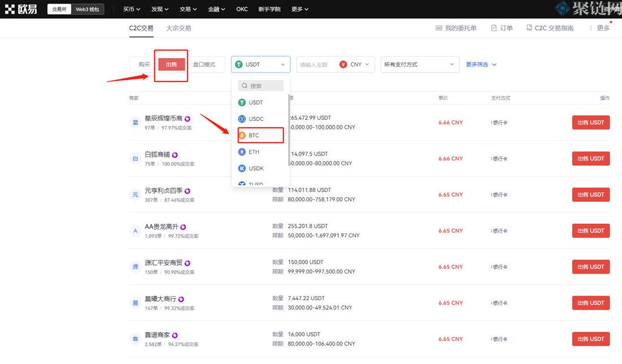Click the 元 avatar of 元亨利贞四季
Image resolution: width=622 pixels, height=364 pixels.
coord(135,194)
